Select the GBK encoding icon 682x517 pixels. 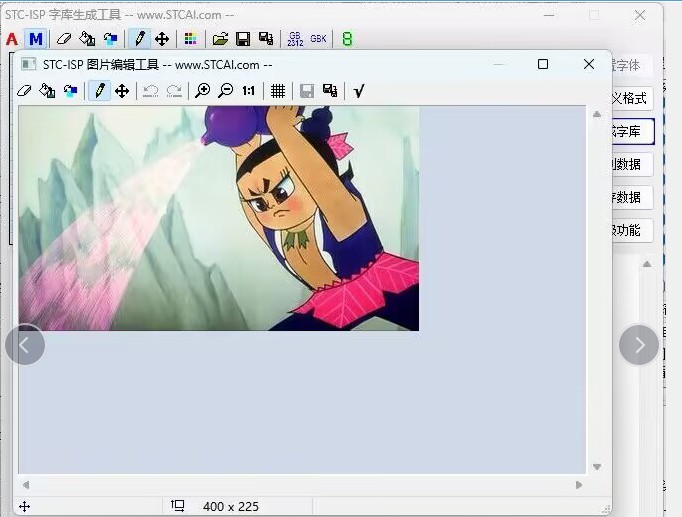point(318,39)
